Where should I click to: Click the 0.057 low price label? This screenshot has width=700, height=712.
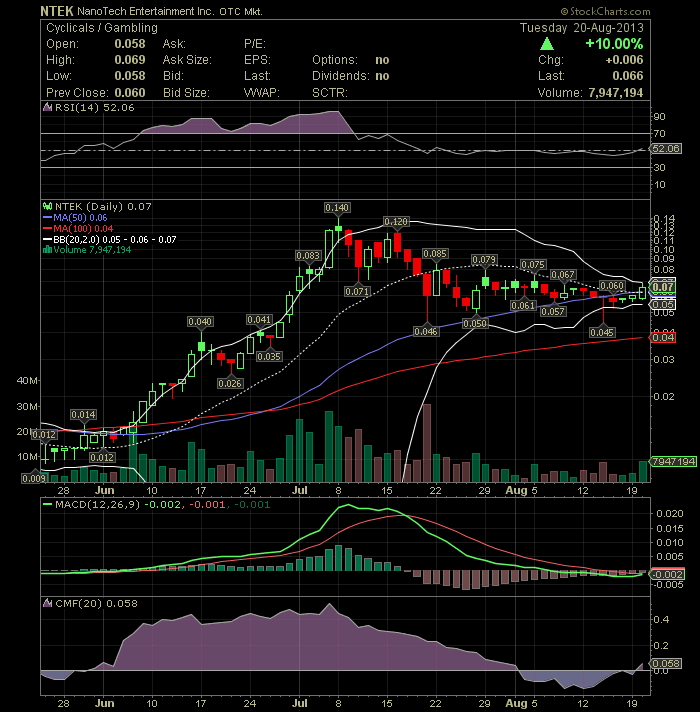[x=553, y=311]
